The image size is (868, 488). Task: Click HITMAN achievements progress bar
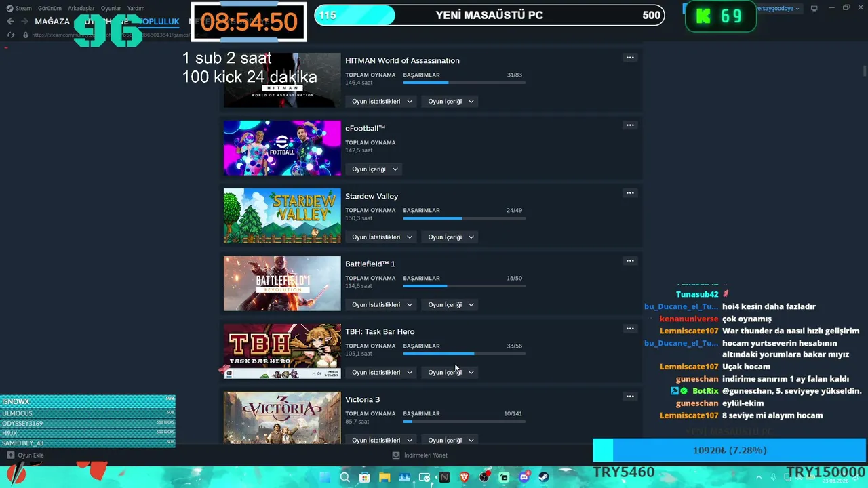[465, 83]
